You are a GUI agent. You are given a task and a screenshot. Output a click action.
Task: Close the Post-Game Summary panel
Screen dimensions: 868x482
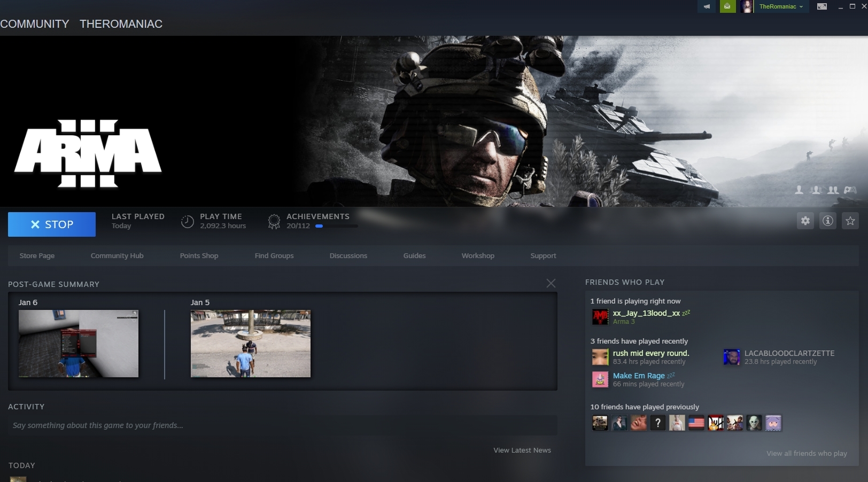click(x=551, y=283)
